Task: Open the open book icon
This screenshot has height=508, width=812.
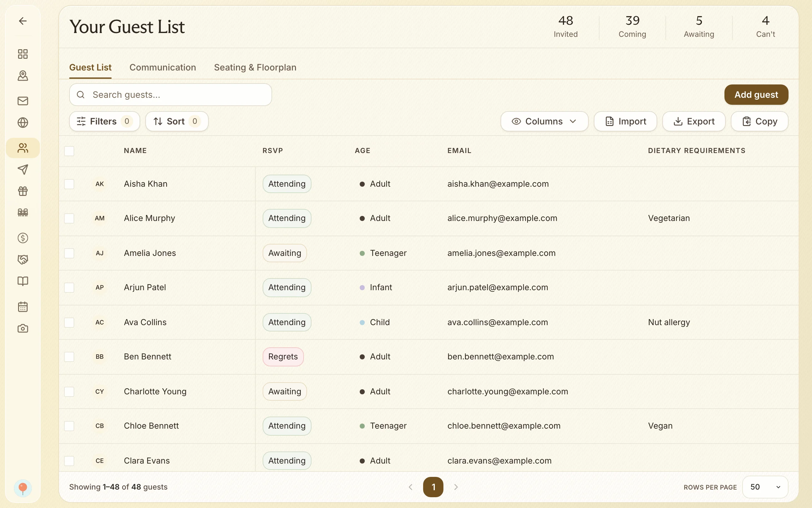Action: point(23,281)
